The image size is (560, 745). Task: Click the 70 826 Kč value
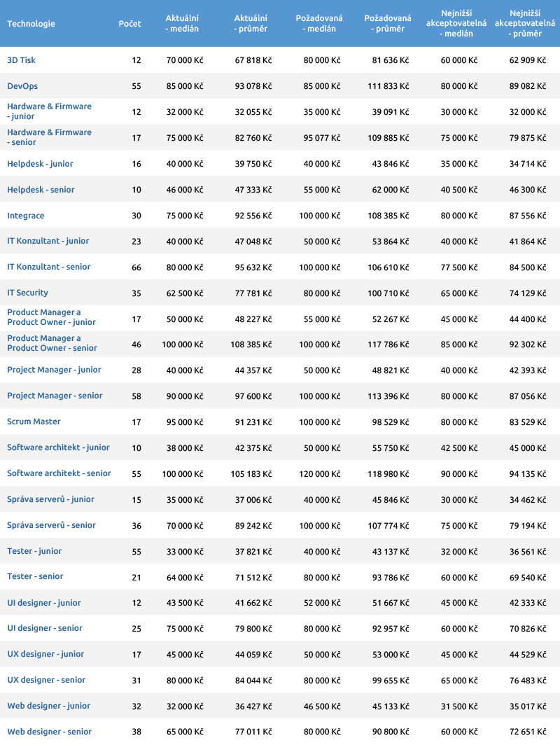pyautogui.click(x=528, y=629)
